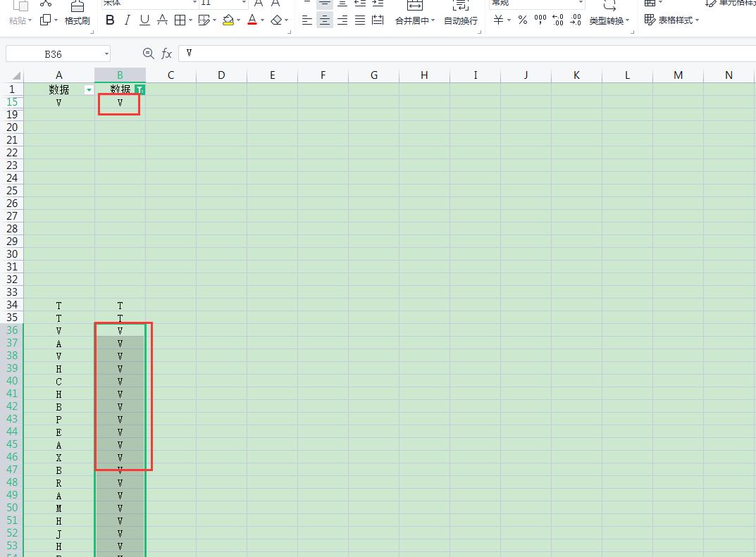The width and height of the screenshot is (756, 557).
Task: Click cell A48 containing R
Action: [58, 483]
